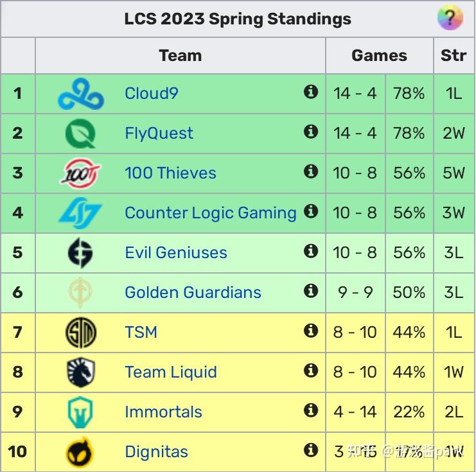Open the rainbow help question mark icon
This screenshot has width=476, height=472.
coord(450,18)
